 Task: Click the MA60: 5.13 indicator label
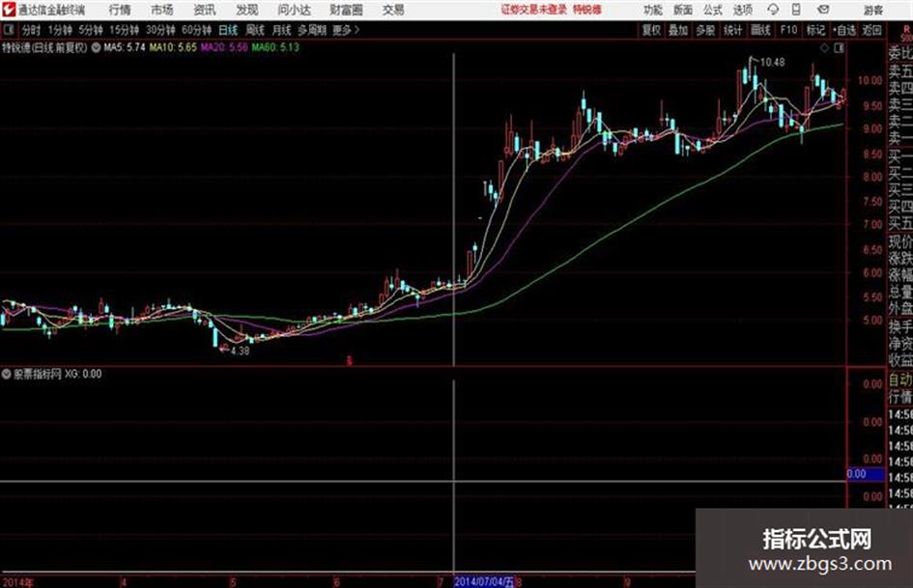[275, 47]
